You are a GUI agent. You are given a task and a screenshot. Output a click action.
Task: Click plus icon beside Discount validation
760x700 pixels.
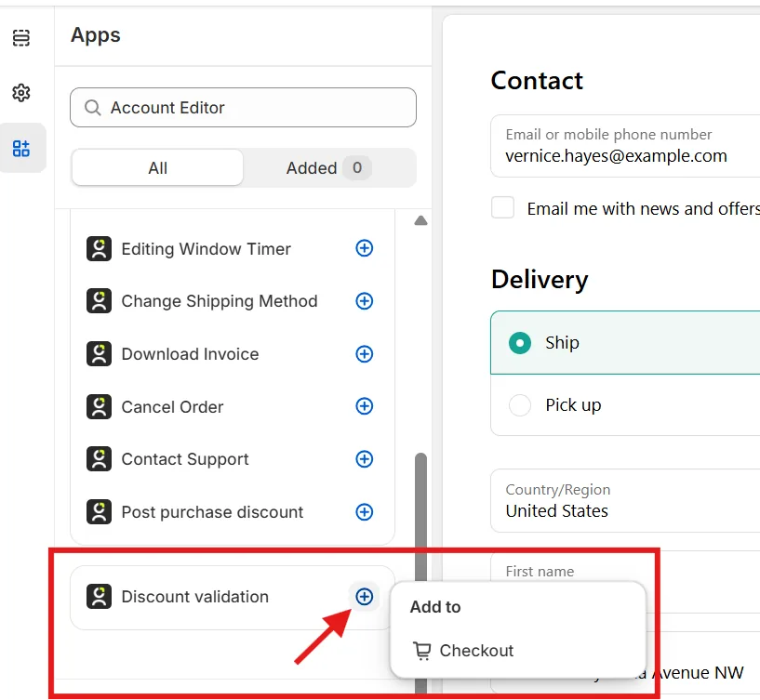[x=364, y=597]
